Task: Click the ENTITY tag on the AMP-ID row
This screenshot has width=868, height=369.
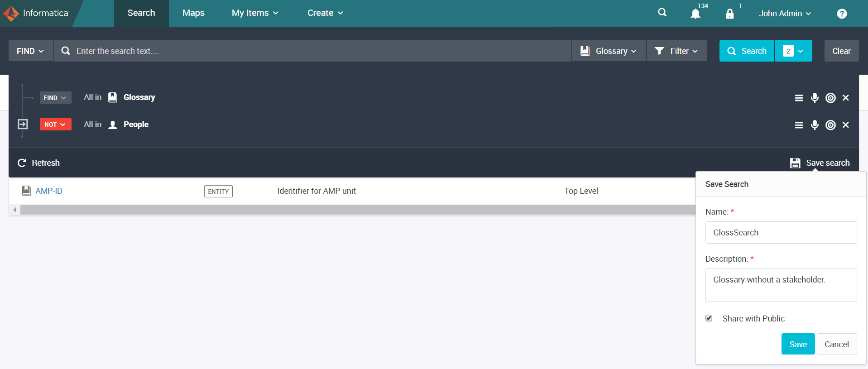Action: [218, 191]
